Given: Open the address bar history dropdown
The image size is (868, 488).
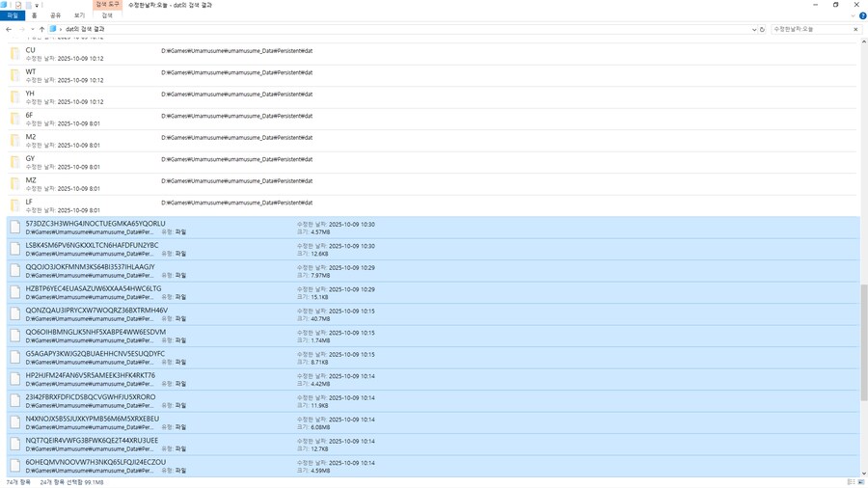Looking at the screenshot, I should pyautogui.click(x=753, y=29).
